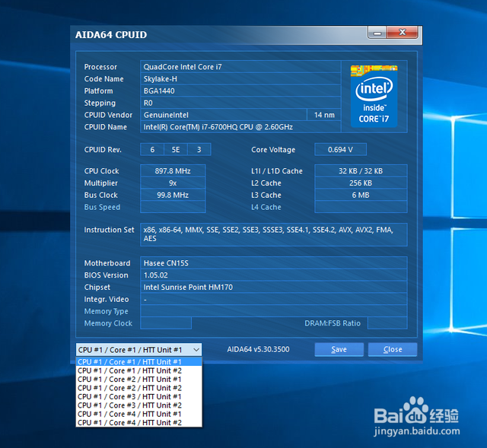Switch to CPU #1 / Core #4 / HTT Unit #2
The height and width of the screenshot is (448, 487).
click(138, 423)
